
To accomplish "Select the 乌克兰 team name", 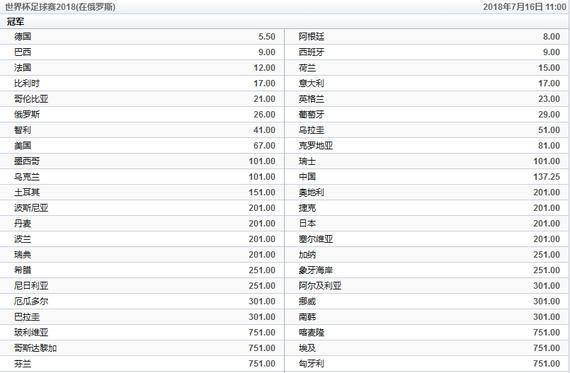I will point(27,177).
